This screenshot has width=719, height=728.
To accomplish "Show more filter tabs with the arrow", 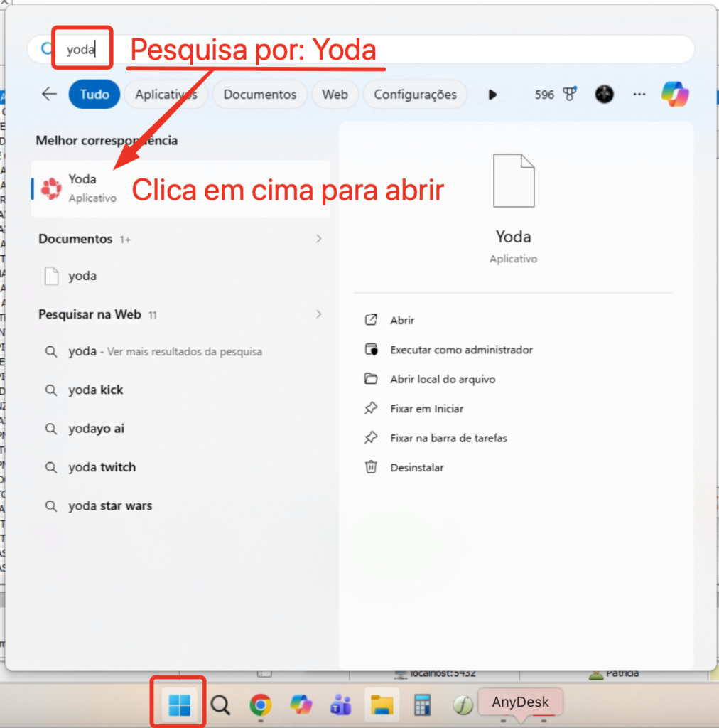I will point(492,95).
